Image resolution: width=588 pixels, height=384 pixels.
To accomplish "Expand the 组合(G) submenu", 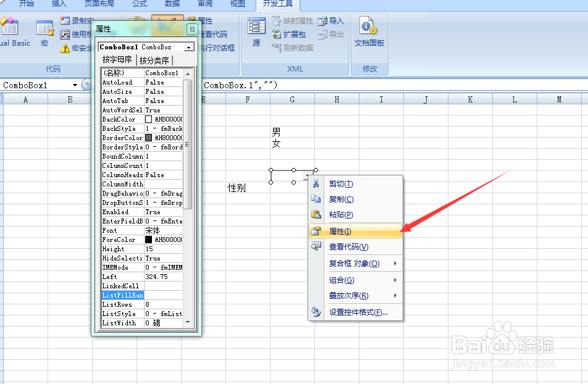I will pyautogui.click(x=355, y=280).
